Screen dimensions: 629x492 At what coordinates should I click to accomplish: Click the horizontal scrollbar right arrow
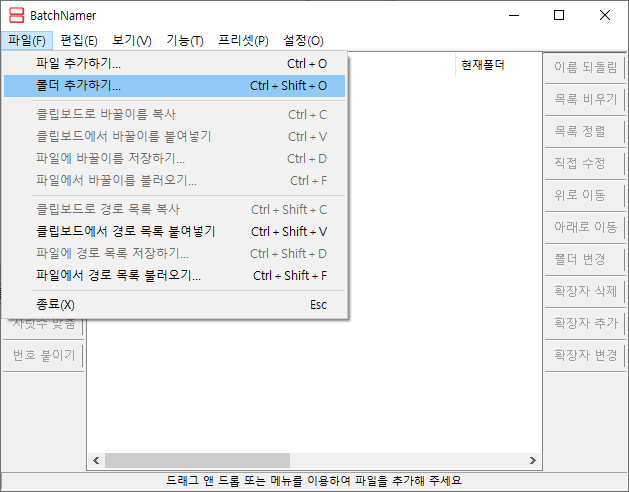[533, 460]
